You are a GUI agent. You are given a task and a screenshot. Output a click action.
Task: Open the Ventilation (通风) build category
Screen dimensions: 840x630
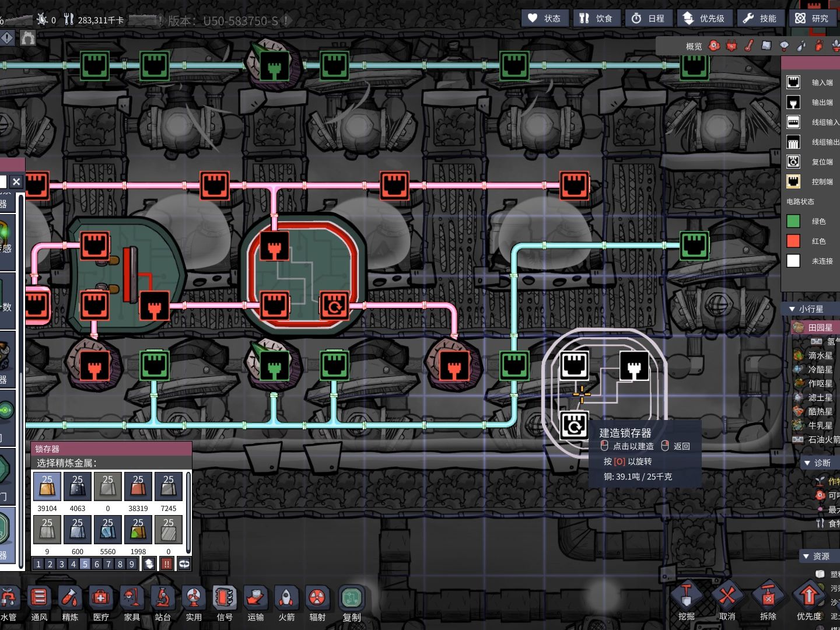pos(39,603)
